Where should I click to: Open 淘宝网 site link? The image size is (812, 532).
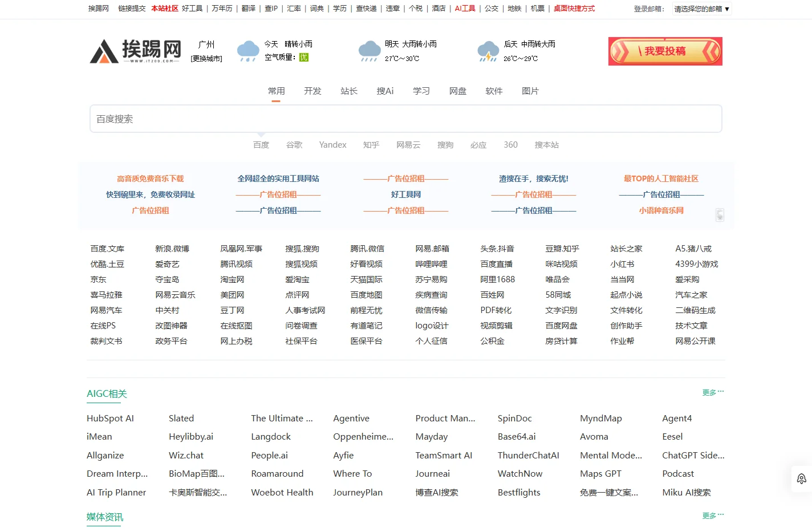232,279
